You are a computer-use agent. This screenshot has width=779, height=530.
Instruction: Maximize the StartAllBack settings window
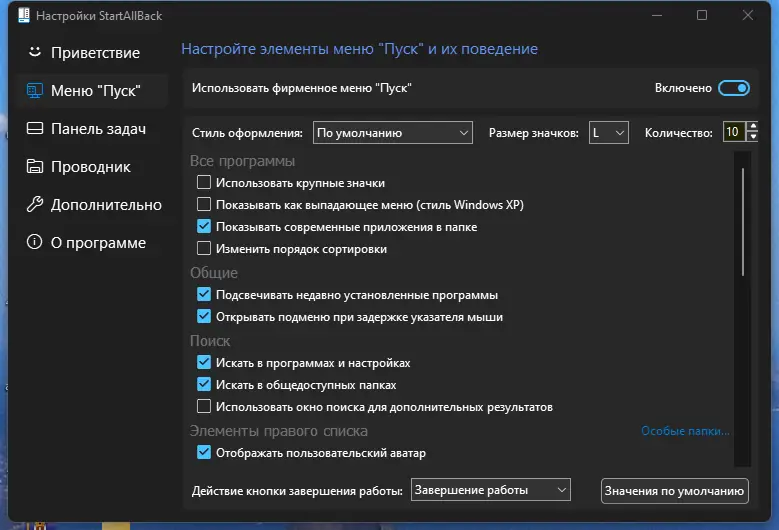[701, 15]
